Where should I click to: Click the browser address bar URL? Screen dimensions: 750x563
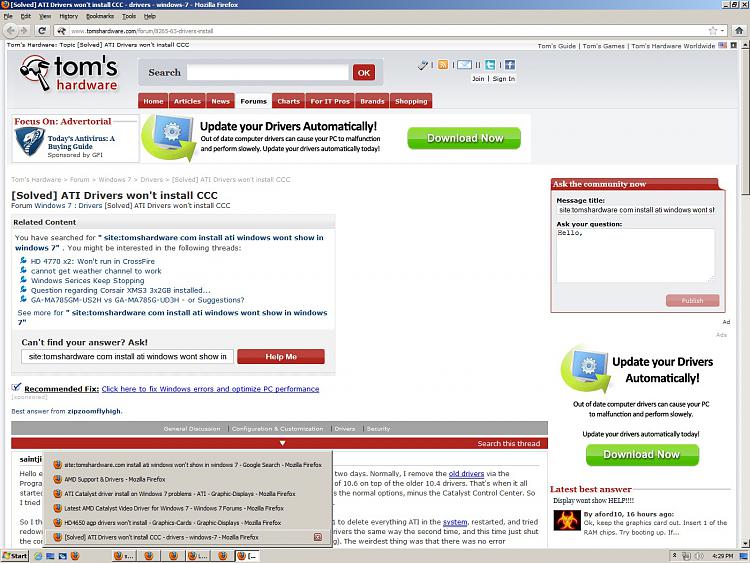[383, 31]
